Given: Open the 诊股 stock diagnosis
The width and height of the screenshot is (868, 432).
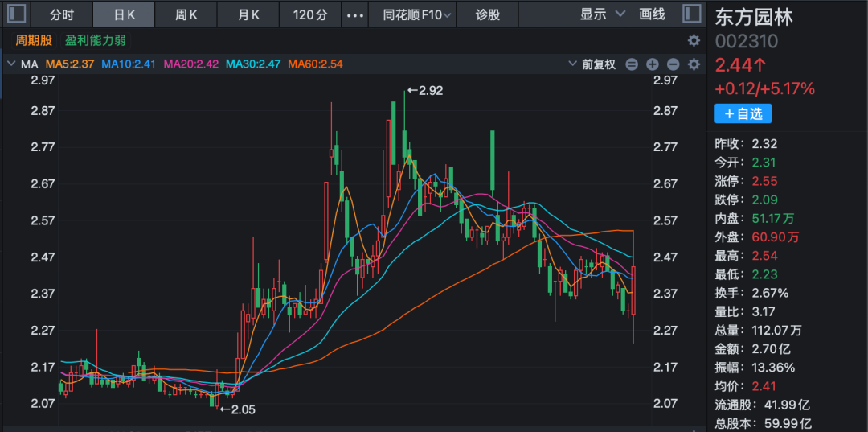Looking at the screenshot, I should (487, 14).
